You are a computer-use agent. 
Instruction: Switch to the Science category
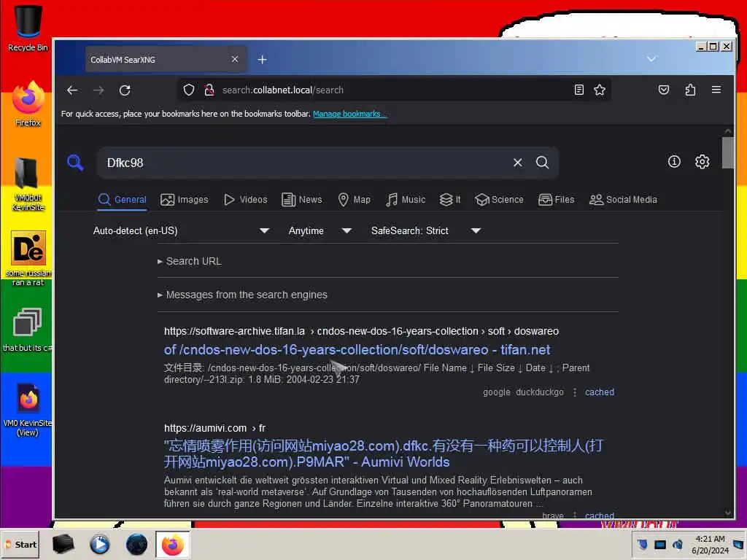tap(499, 200)
